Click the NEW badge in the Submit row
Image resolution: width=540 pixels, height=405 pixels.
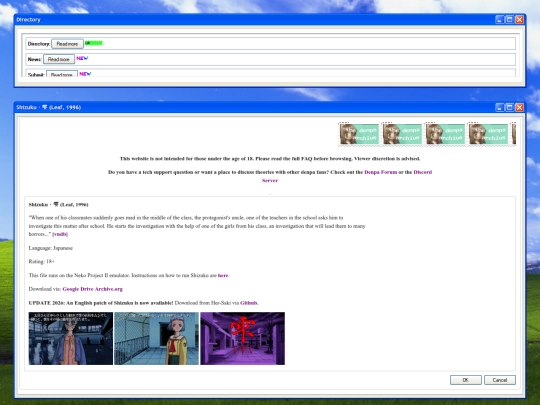click(85, 73)
